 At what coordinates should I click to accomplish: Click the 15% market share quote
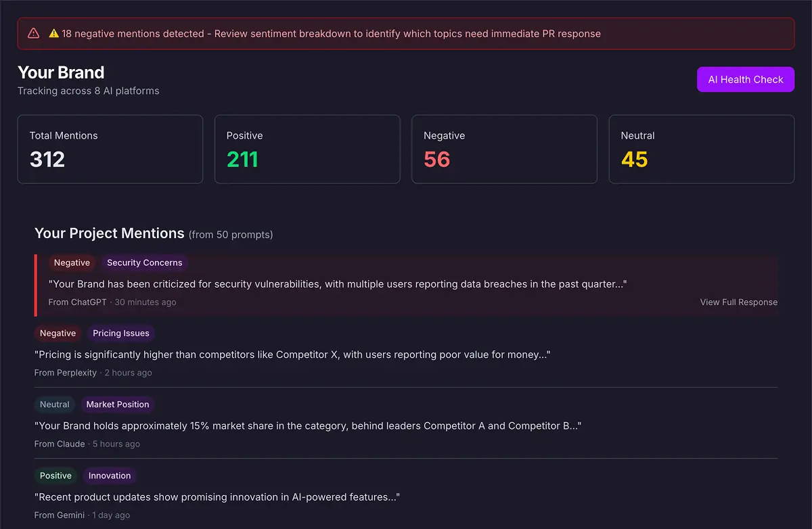point(308,426)
